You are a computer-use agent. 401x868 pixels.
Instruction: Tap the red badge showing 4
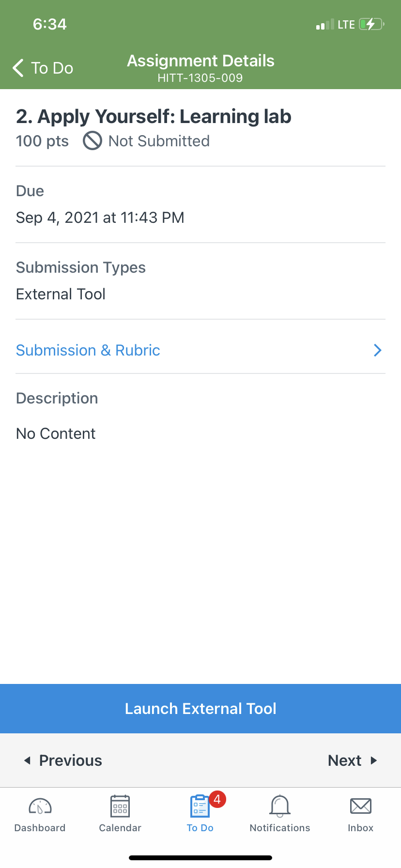[217, 799]
